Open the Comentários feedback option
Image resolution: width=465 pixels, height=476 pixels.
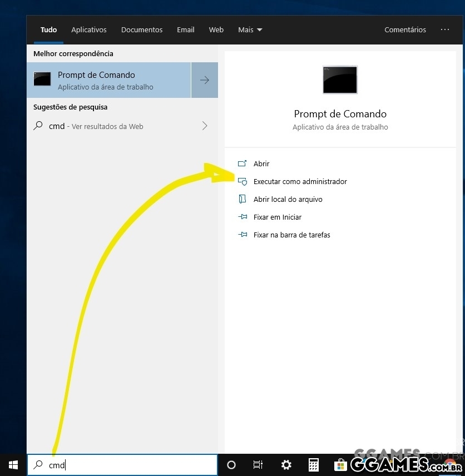coord(405,29)
